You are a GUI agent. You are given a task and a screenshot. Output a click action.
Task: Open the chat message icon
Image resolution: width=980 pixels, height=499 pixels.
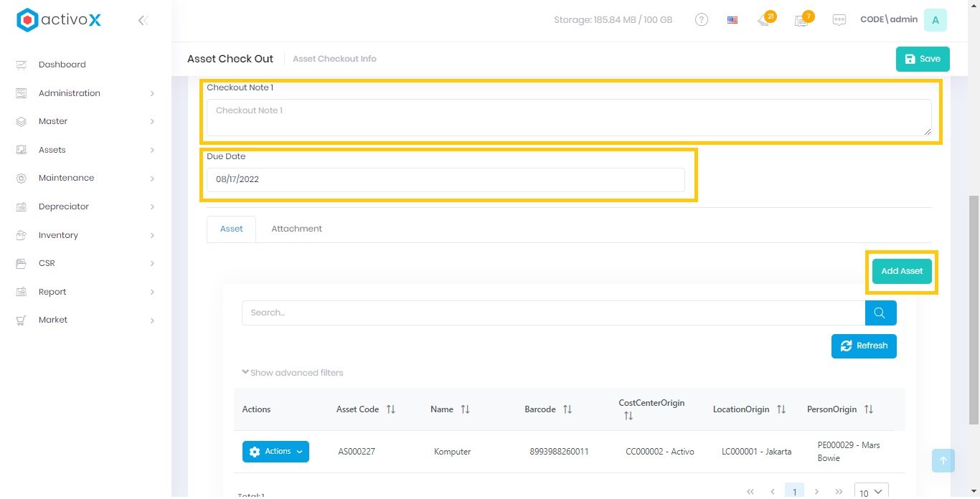839,20
